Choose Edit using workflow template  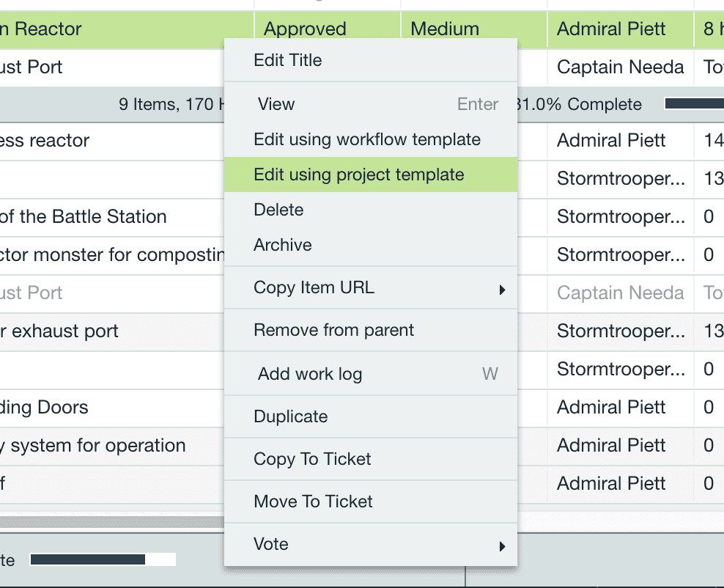point(370,139)
